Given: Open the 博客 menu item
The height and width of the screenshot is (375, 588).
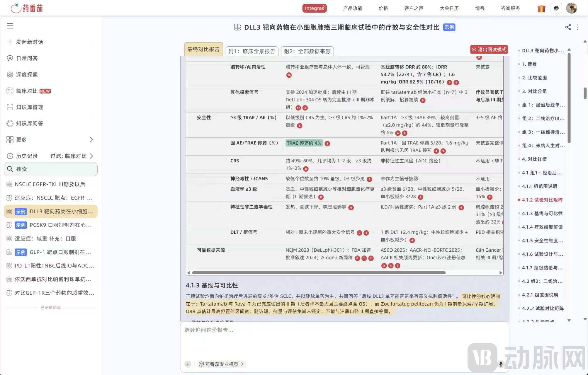Looking at the screenshot, I should (480, 8).
